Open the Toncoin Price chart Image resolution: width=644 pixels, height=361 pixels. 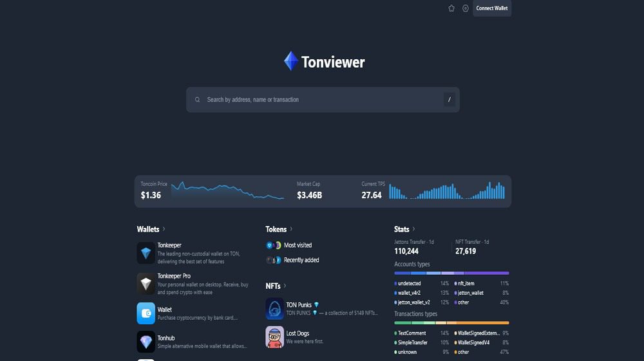click(x=227, y=190)
